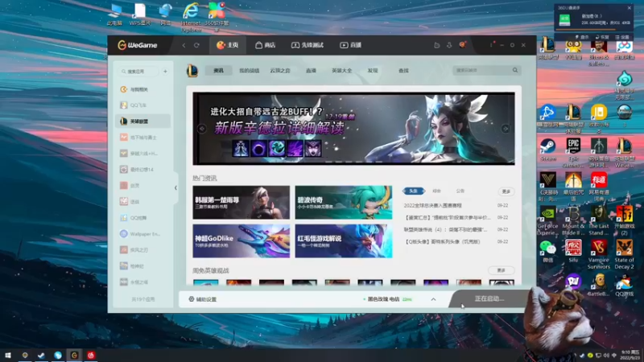Screen dimensions: 644x362
Task: Click the Windows Start button
Action: [7, 355]
